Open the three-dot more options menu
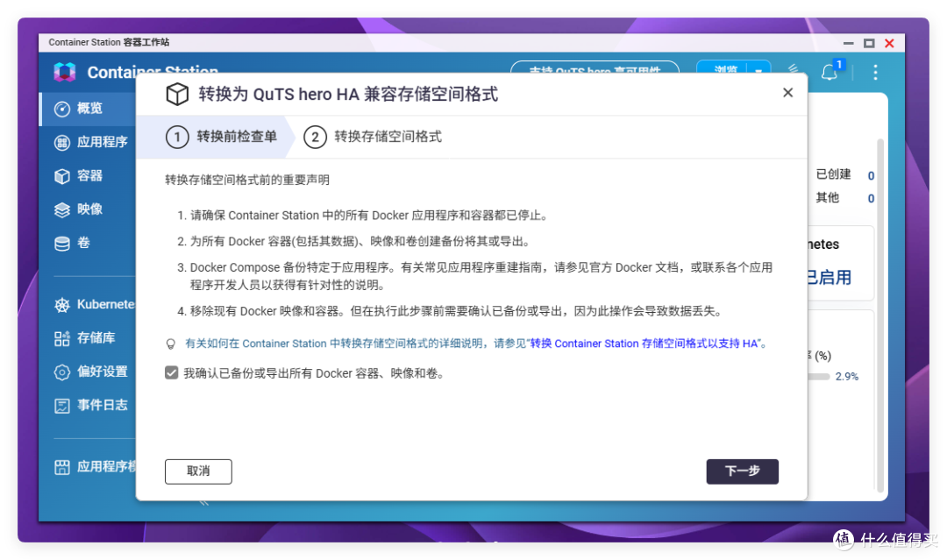Screen dimensions: 947x560 pos(875,73)
